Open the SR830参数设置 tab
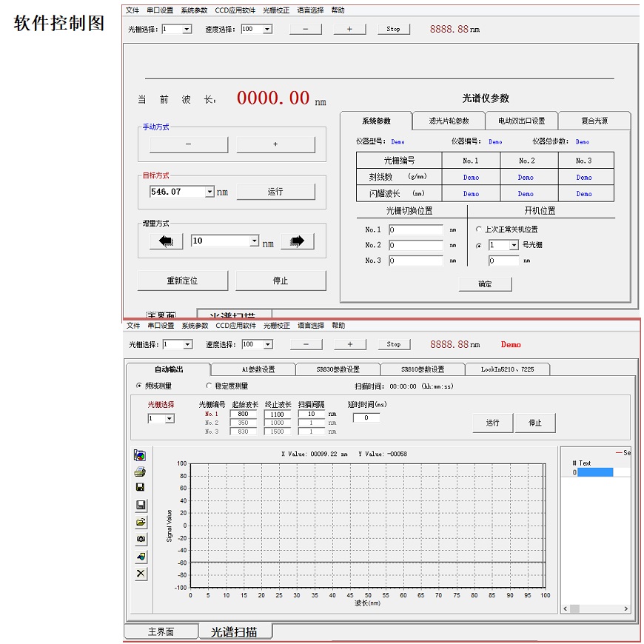Viewport: 644px width, 644px height. click(338, 369)
